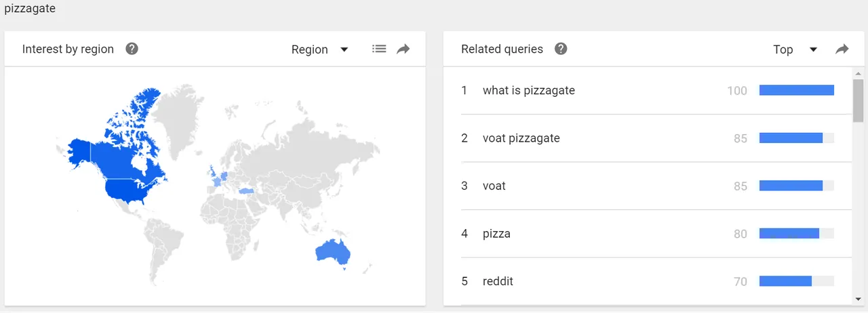
Task: Switch to list view in region panel
Action: (379, 49)
